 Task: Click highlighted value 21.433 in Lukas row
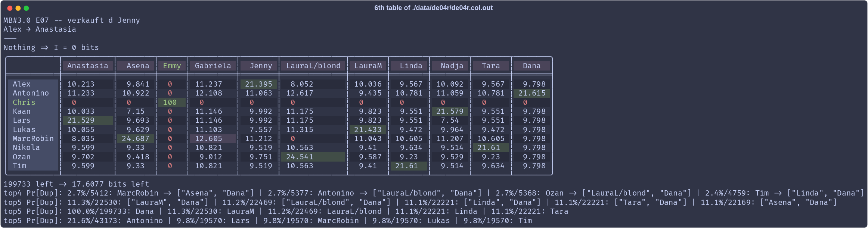tap(368, 130)
